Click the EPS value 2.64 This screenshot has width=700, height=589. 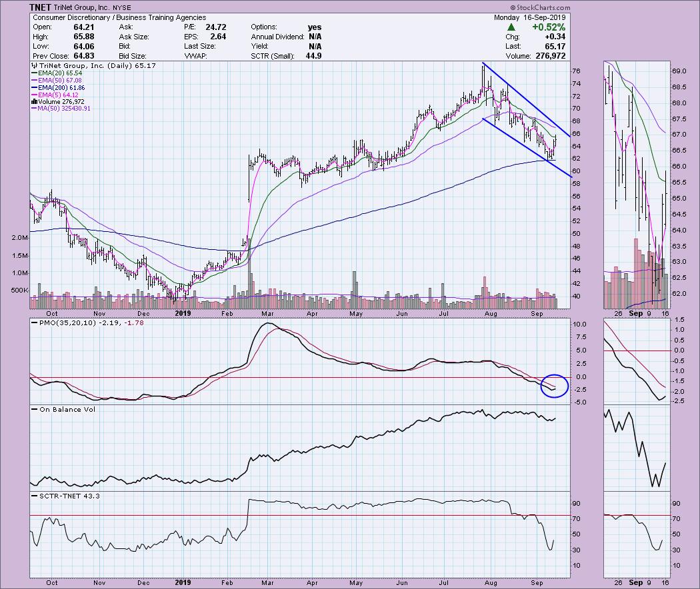point(218,37)
